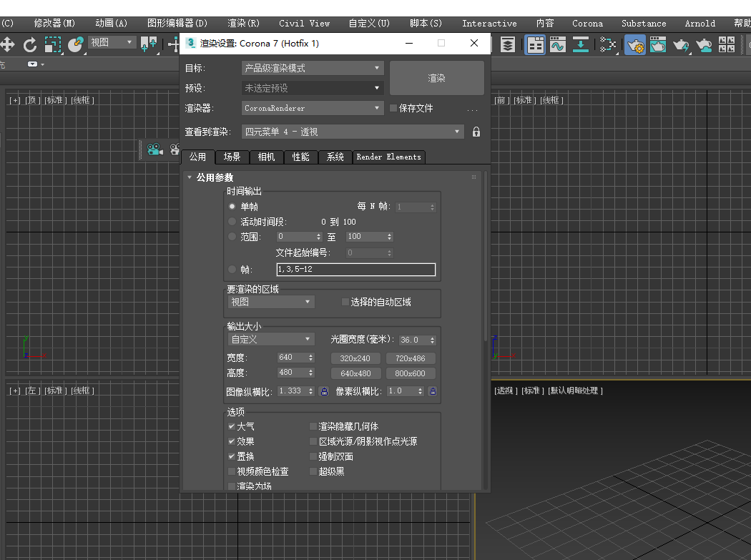Open the Render Setup teapot icon
The height and width of the screenshot is (560, 751).
[634, 45]
